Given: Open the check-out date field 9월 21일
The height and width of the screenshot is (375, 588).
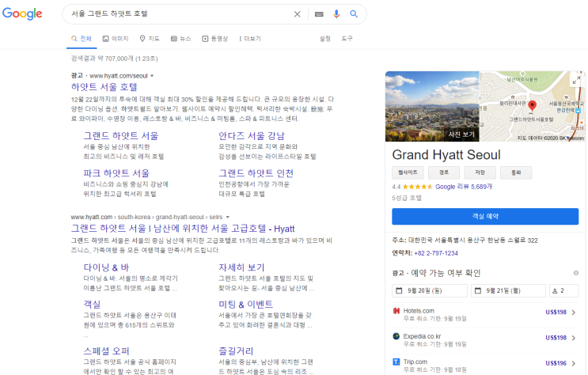Looking at the screenshot, I should coord(508,290).
